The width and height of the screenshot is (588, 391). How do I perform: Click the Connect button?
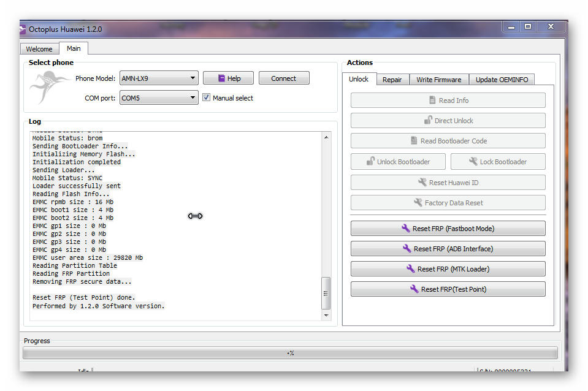click(x=284, y=78)
